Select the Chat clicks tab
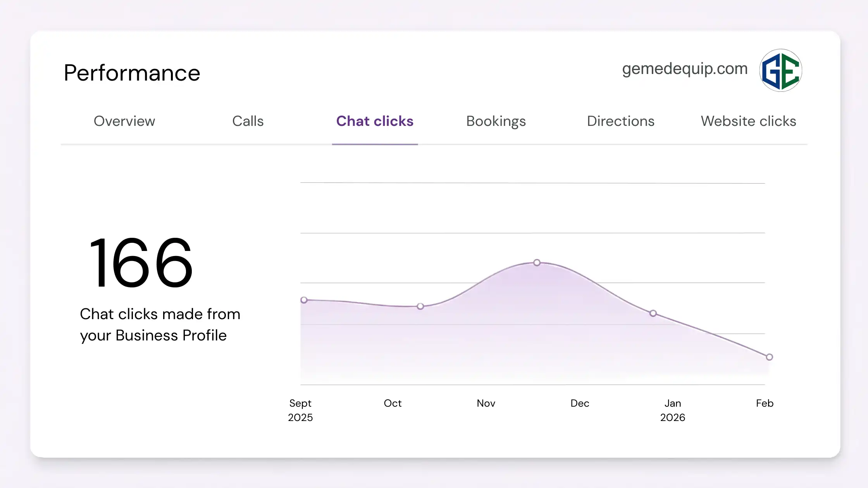 coord(374,121)
